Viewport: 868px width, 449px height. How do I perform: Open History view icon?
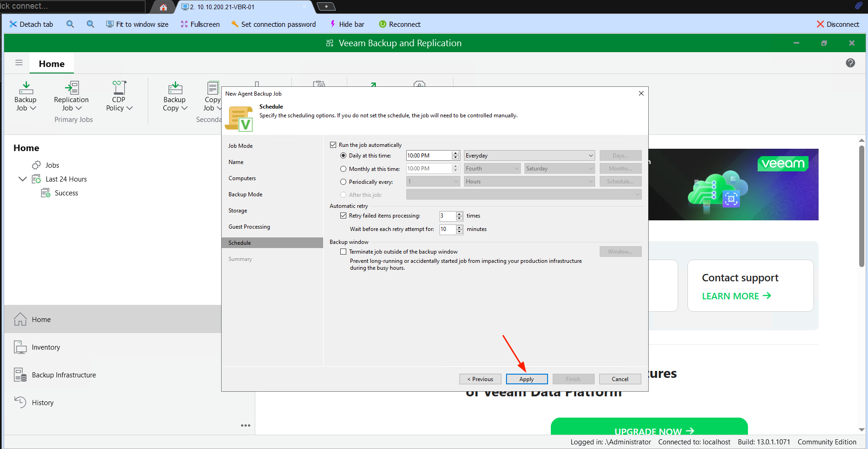[x=20, y=402]
